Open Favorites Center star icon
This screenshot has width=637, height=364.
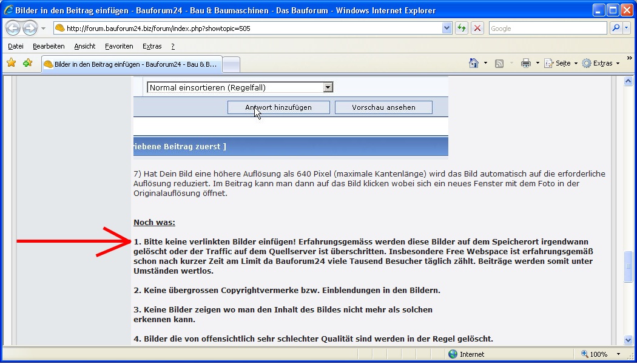click(x=12, y=63)
